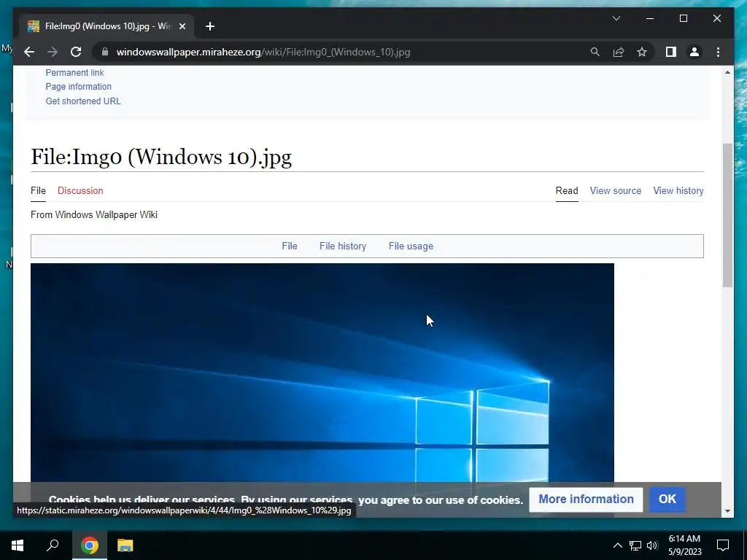
Task: Jump to the File usage section
Action: pos(411,246)
